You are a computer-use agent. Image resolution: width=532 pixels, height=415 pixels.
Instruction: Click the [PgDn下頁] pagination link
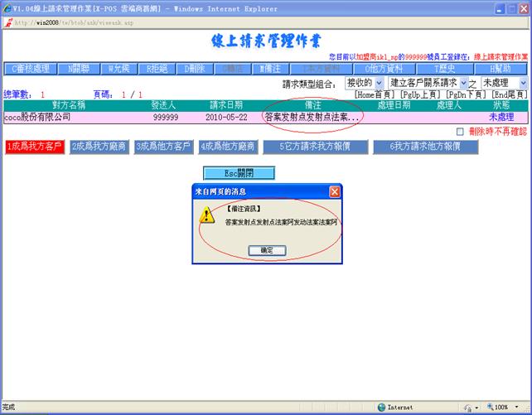tap(466, 95)
